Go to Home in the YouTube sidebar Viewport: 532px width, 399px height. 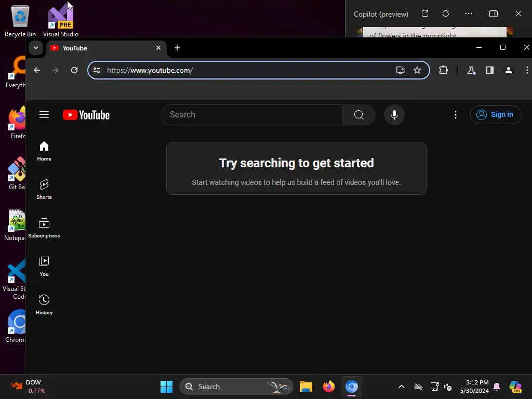(44, 151)
